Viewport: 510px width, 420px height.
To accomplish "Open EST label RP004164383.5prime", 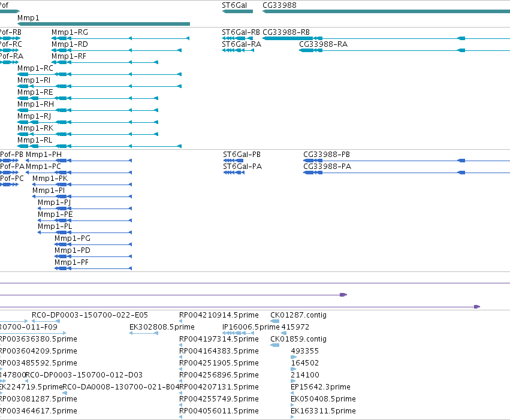I will (219, 352).
